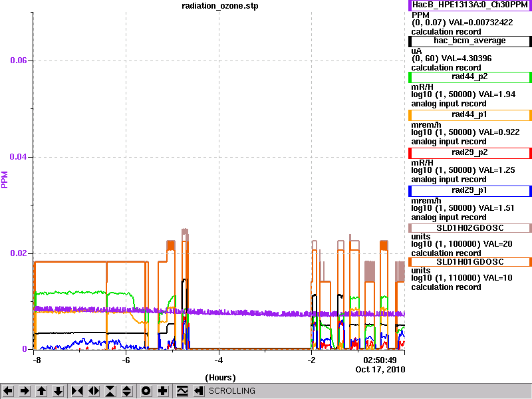The height and width of the screenshot is (399, 532).
Task: Select the HacB_HPE1313A:0_Ch30PPM curve label
Action: tap(470, 5)
